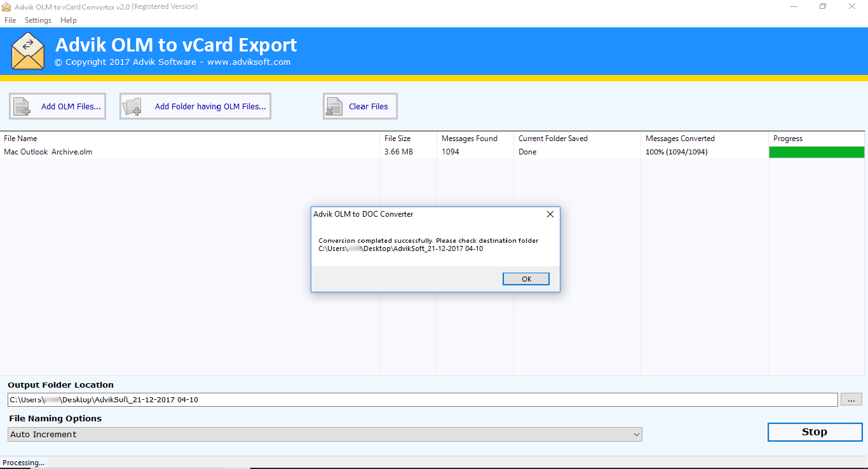The height and width of the screenshot is (469, 868).
Task: Click the Output Folder Location label
Action: click(60, 385)
